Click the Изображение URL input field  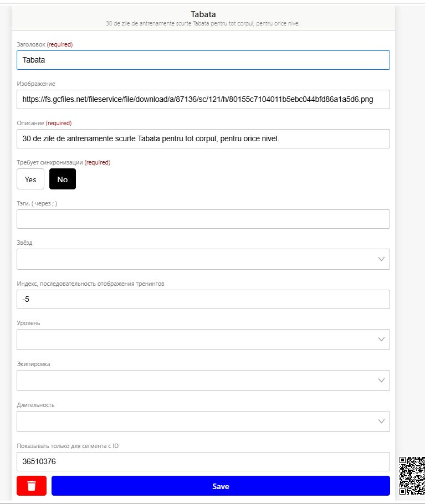(203, 99)
